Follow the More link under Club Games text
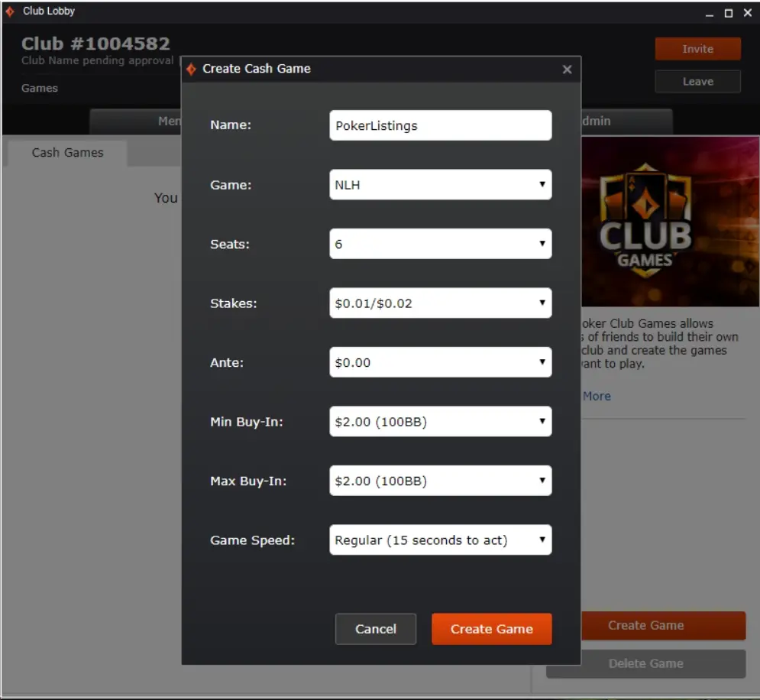This screenshot has width=760, height=700. point(597,396)
